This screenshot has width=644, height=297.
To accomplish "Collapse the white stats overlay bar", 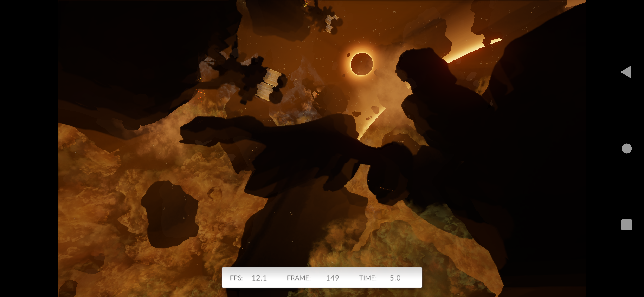I will pyautogui.click(x=322, y=278).
